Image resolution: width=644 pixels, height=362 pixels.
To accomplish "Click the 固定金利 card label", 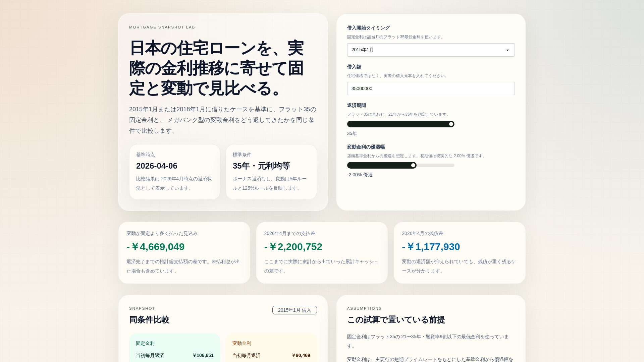I will click(x=145, y=343).
